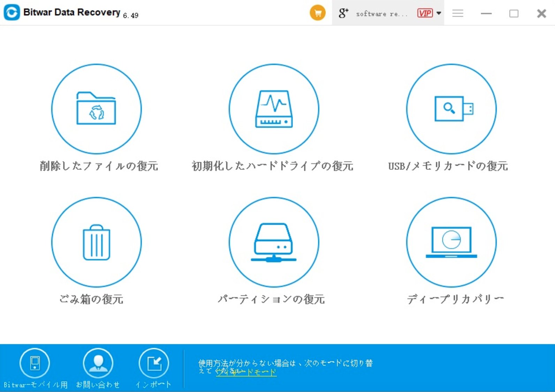
Task: Open the Bitwar mobile app icon
Action: click(x=35, y=363)
